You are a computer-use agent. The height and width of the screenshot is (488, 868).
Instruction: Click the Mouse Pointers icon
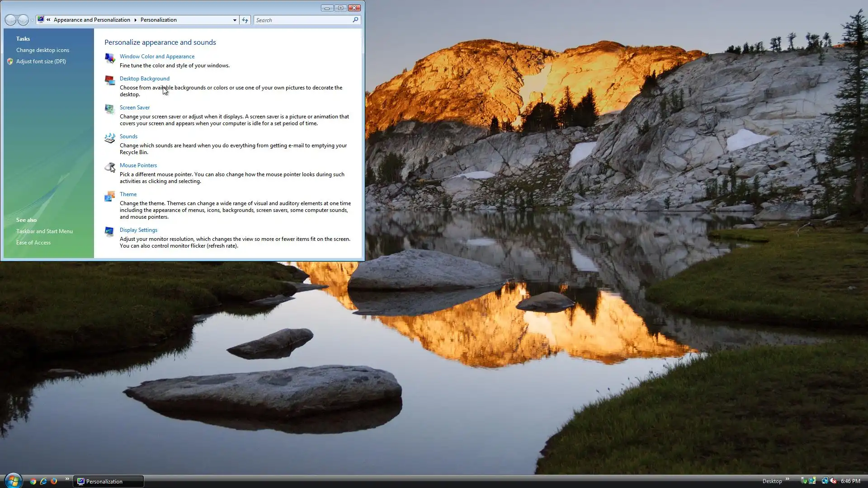(x=109, y=167)
